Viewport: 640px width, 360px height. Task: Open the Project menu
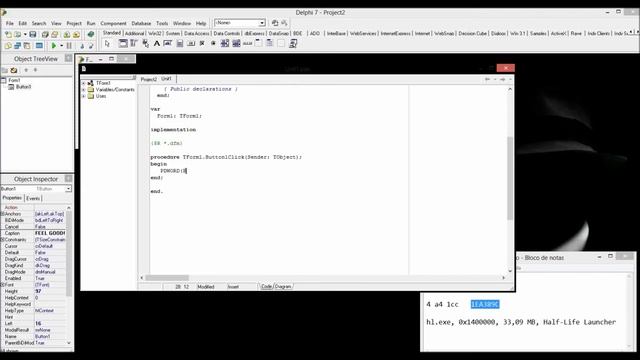click(74, 23)
